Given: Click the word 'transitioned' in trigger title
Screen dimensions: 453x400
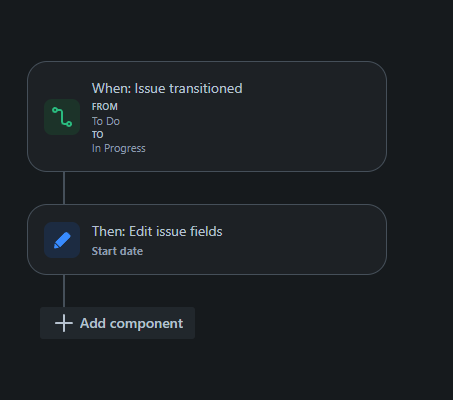Looking at the screenshot, I should (x=206, y=89).
